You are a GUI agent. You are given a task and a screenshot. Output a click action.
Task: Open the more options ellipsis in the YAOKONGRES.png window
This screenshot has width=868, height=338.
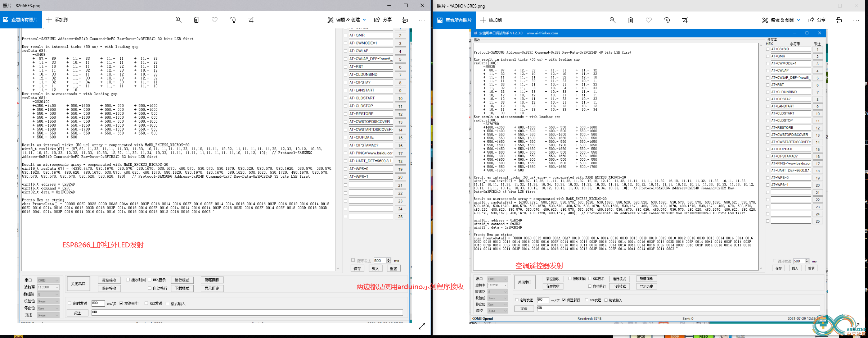(856, 20)
